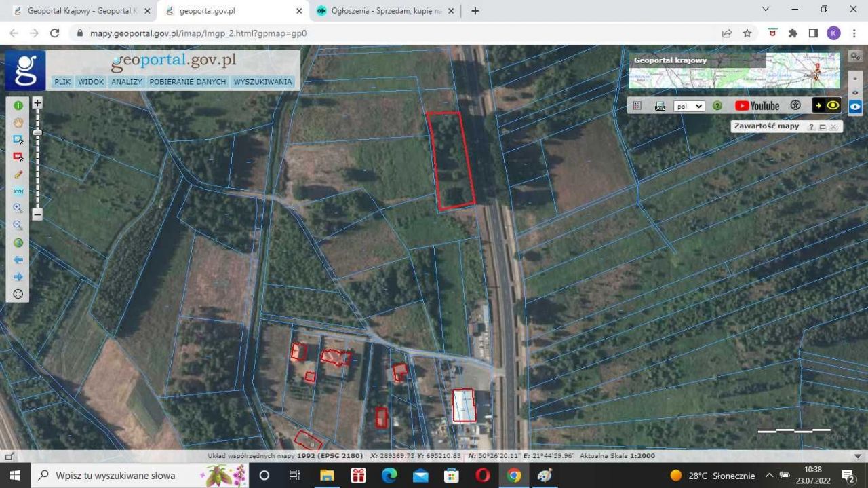Viewport: 868px width, 488px height.
Task: Activate the hand pan tool
Action: coord(18,122)
